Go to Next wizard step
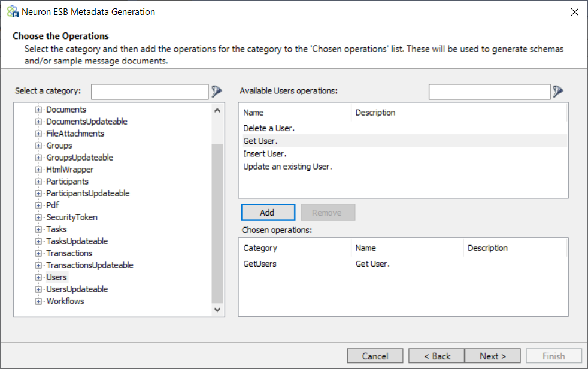 [492, 356]
